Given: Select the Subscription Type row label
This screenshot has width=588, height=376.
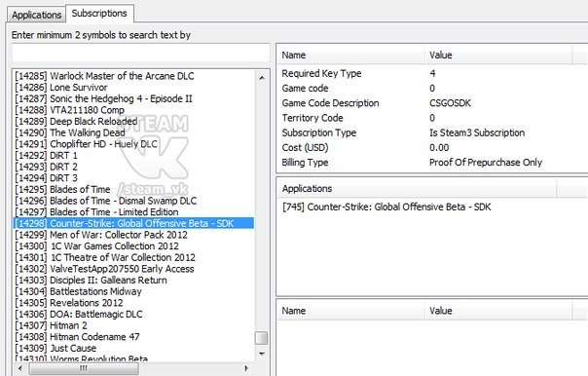Looking at the screenshot, I should (x=319, y=132).
